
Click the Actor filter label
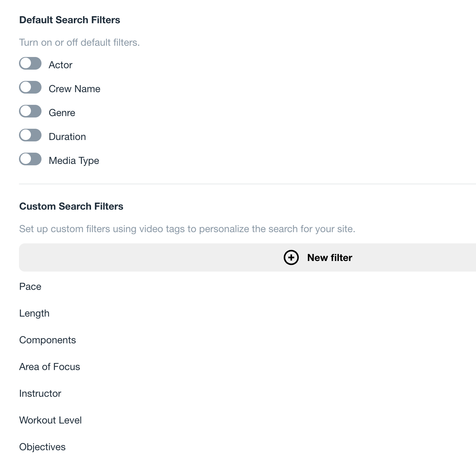coord(60,65)
